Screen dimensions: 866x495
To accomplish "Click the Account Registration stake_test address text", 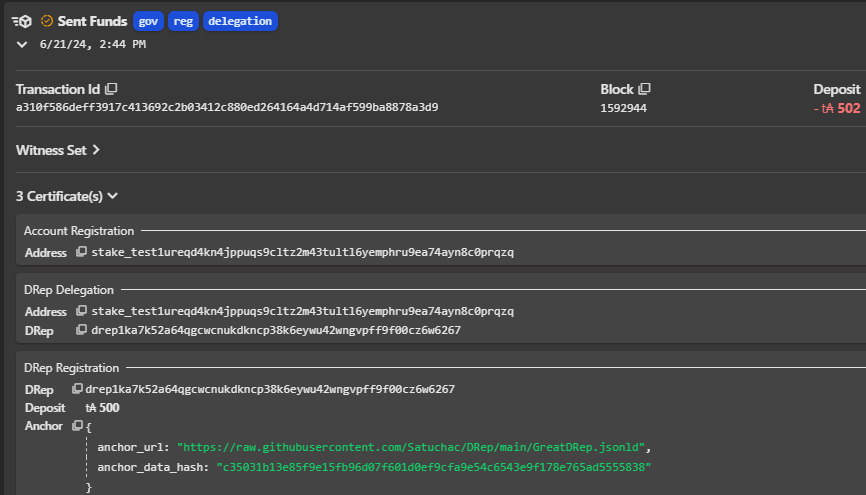I will (303, 252).
